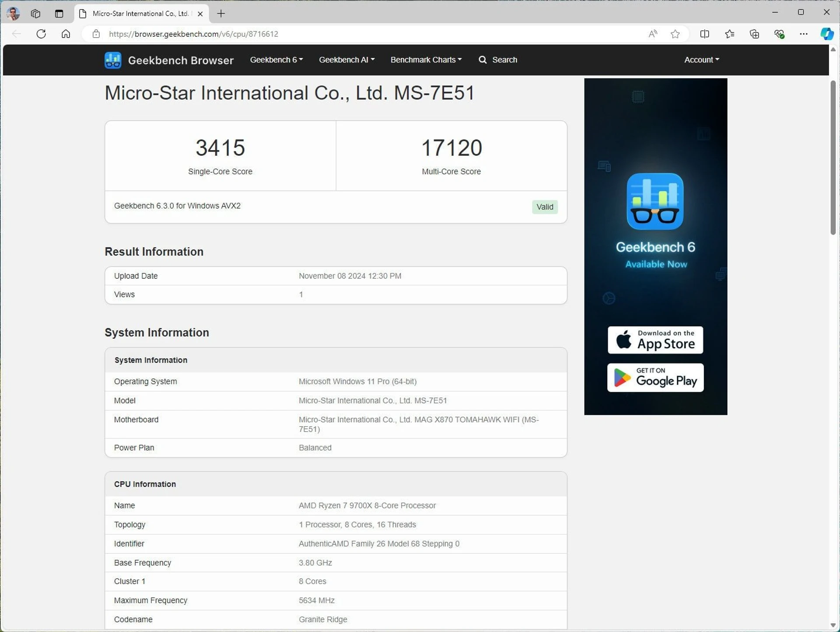Click Get it on Google Play badge

tap(655, 377)
